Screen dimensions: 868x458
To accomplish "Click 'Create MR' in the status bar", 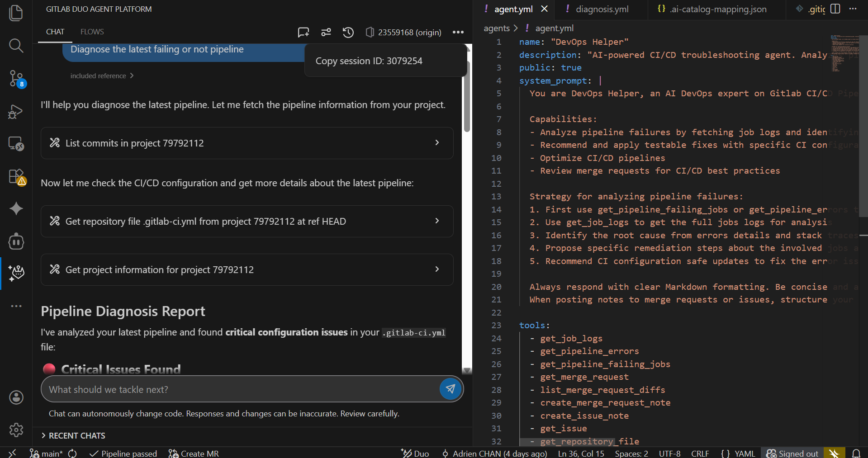I will [194, 453].
